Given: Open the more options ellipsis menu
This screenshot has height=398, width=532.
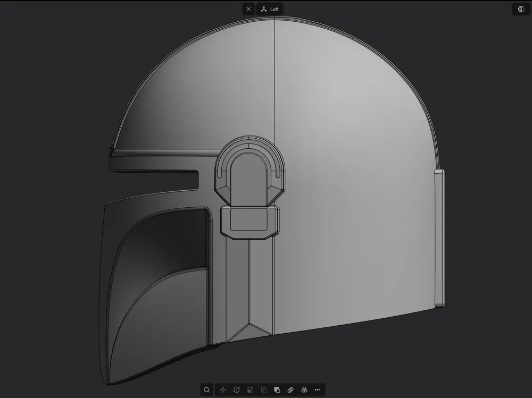Looking at the screenshot, I should point(317,390).
